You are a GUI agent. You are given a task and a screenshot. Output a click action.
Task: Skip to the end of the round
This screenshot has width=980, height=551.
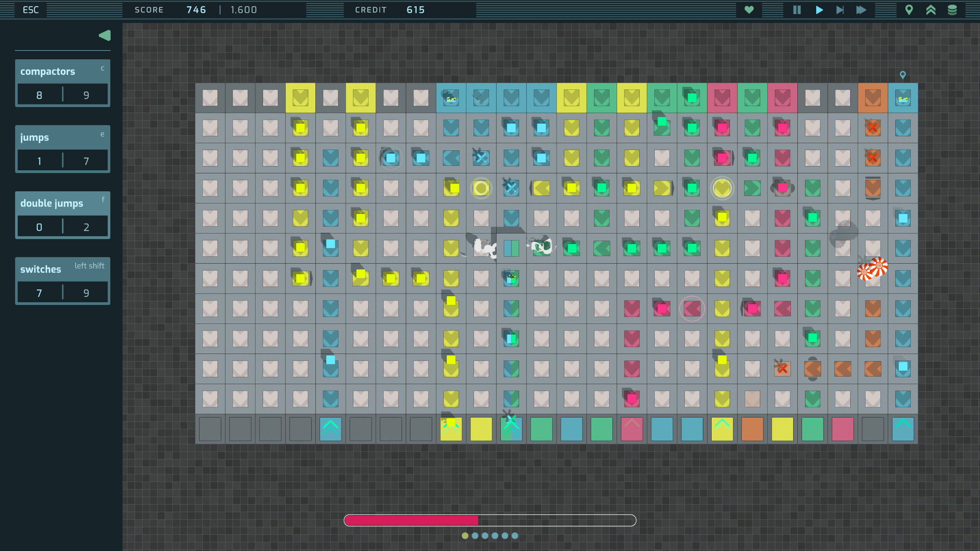pos(840,10)
